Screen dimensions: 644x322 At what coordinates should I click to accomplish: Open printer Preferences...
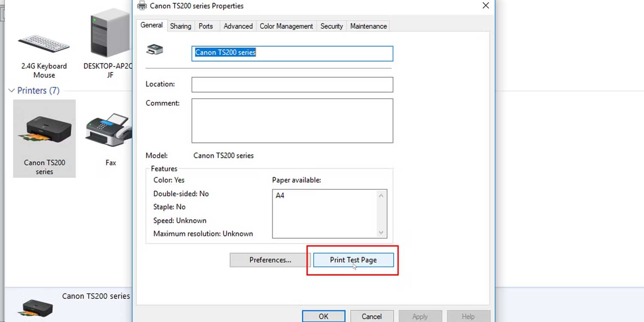[x=270, y=260]
